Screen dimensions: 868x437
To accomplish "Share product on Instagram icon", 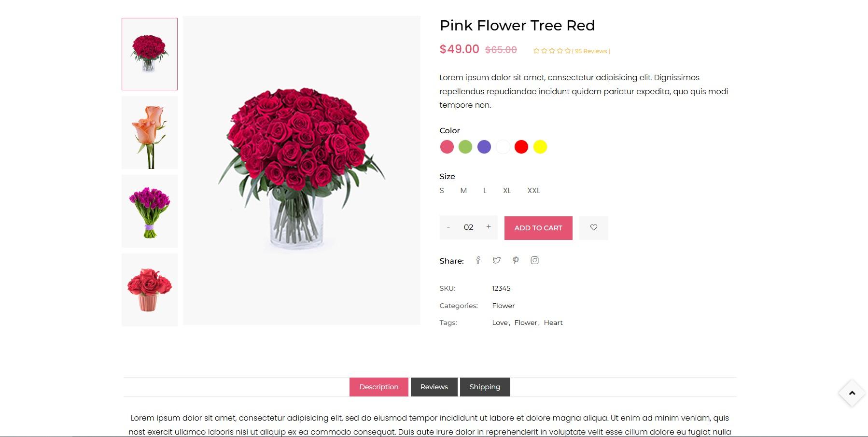I will click(534, 260).
